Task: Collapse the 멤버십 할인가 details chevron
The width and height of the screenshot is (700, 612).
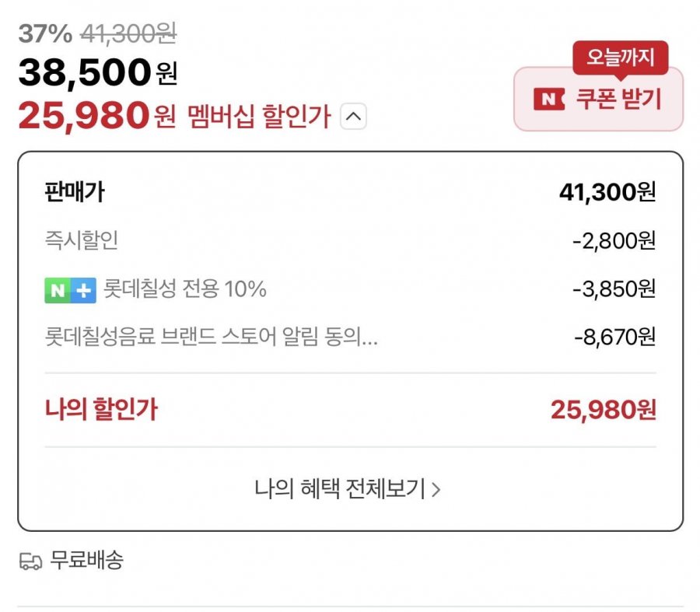Action: pos(353,117)
